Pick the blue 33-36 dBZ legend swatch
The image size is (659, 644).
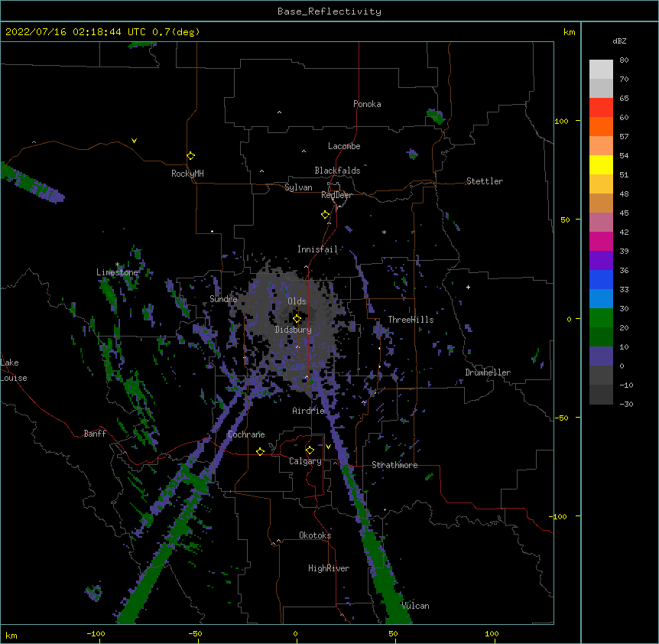point(601,279)
